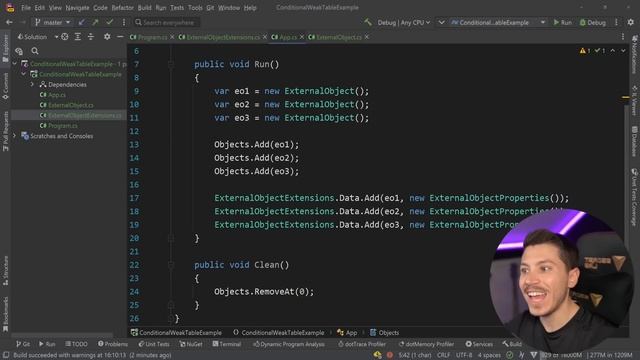Close the App.cs editor tab
This screenshot has height=360, width=640.
point(302,37)
